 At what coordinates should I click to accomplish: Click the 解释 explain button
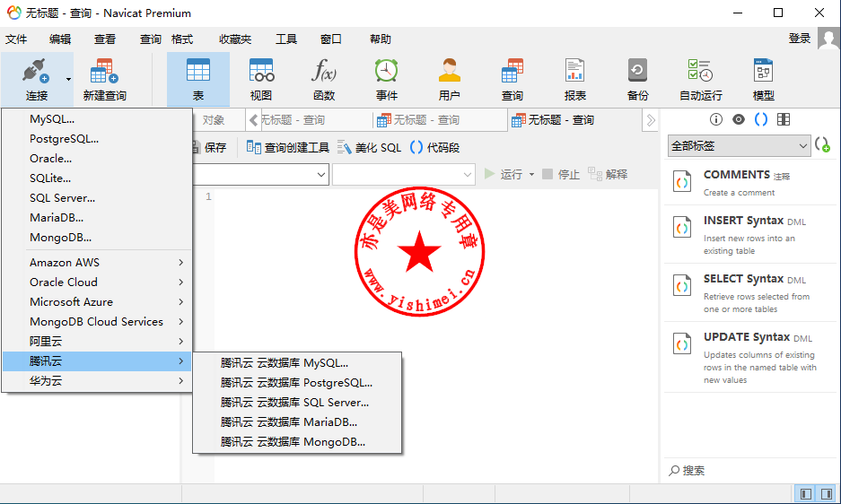pos(608,174)
